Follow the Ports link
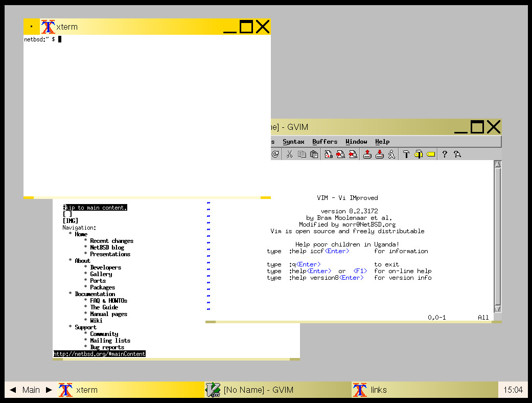Viewport: 532px width, 403px height. click(x=98, y=281)
